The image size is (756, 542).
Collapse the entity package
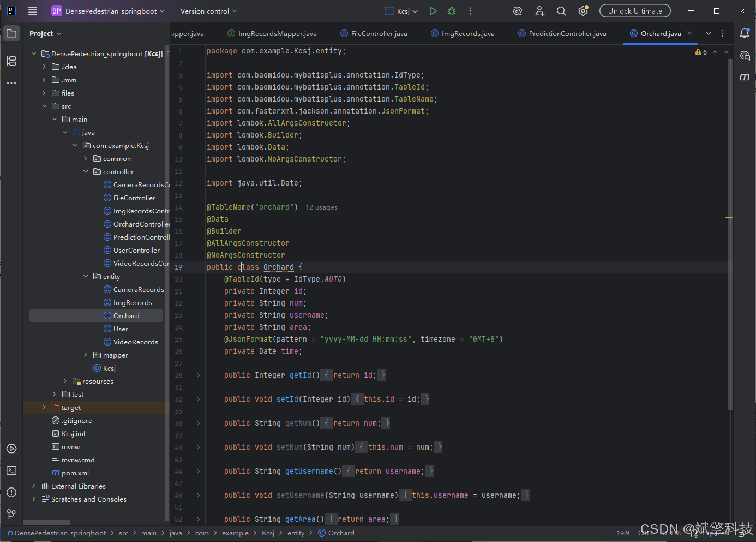coord(86,276)
